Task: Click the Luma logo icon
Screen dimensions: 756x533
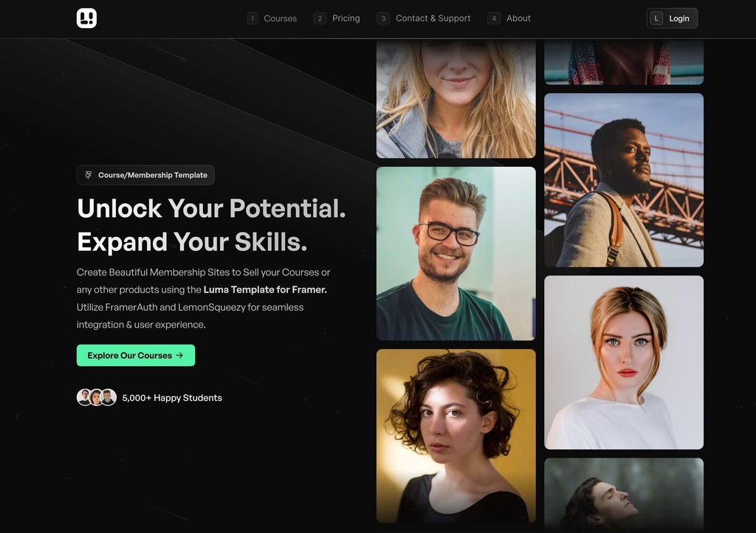Action: pyautogui.click(x=87, y=18)
